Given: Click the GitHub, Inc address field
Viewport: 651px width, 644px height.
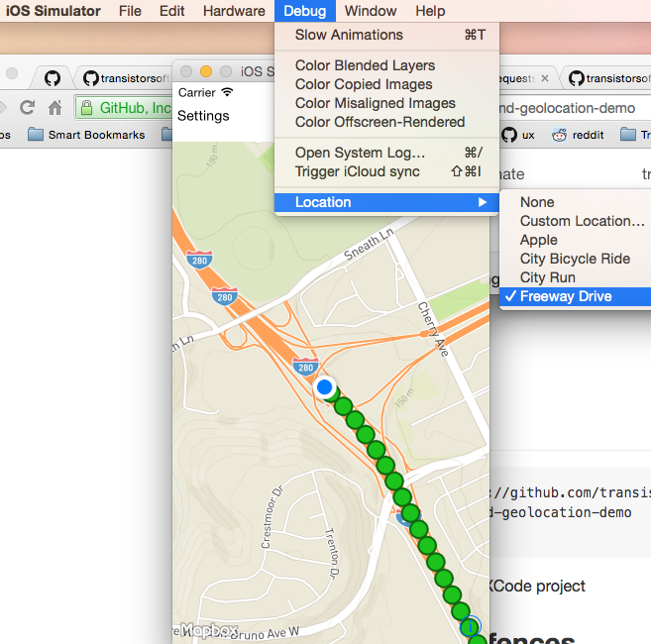Looking at the screenshot, I should pos(124,108).
